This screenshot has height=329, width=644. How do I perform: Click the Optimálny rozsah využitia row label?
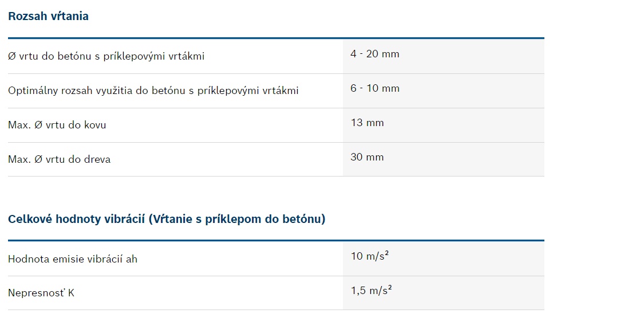tap(153, 91)
